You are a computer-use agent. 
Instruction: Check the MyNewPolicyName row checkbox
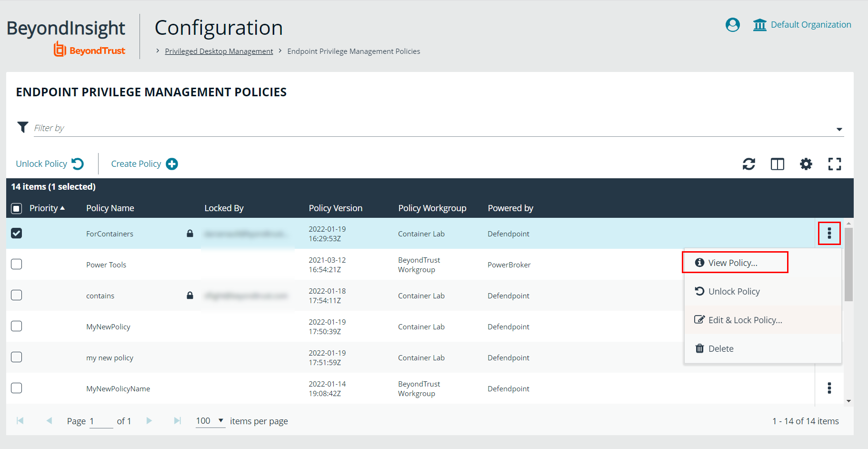coord(17,388)
